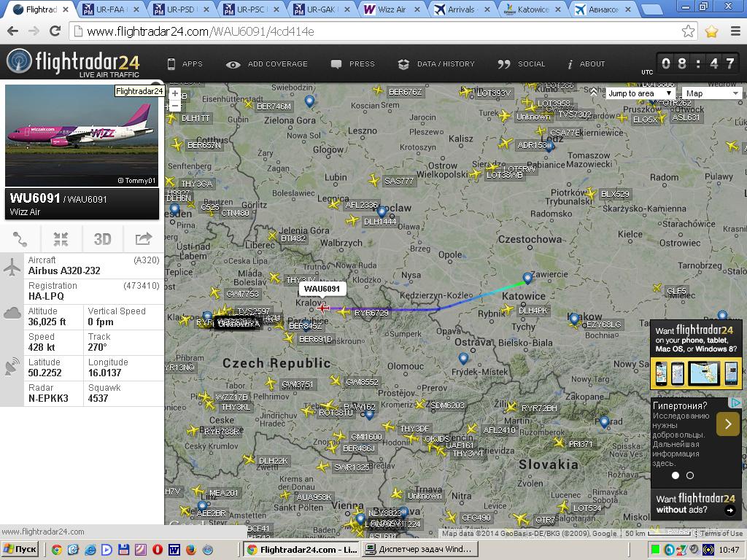Select the first ad carousel dot

point(676,475)
